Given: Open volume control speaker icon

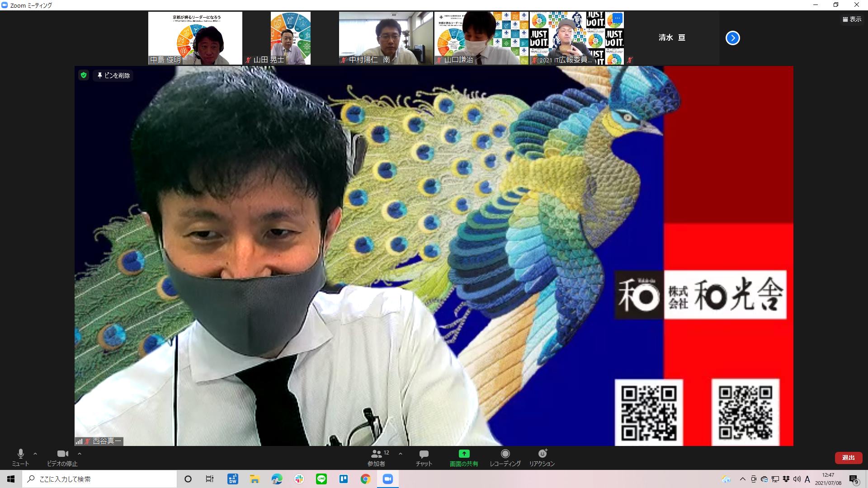Looking at the screenshot, I should point(797,479).
